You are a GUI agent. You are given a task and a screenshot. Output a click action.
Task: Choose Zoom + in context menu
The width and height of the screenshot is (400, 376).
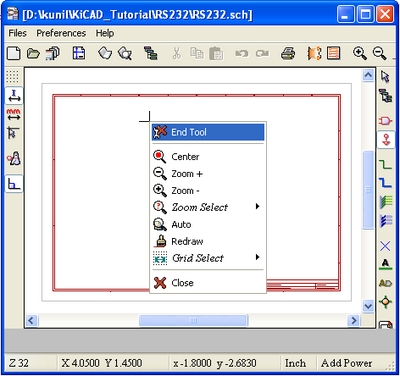point(208,174)
